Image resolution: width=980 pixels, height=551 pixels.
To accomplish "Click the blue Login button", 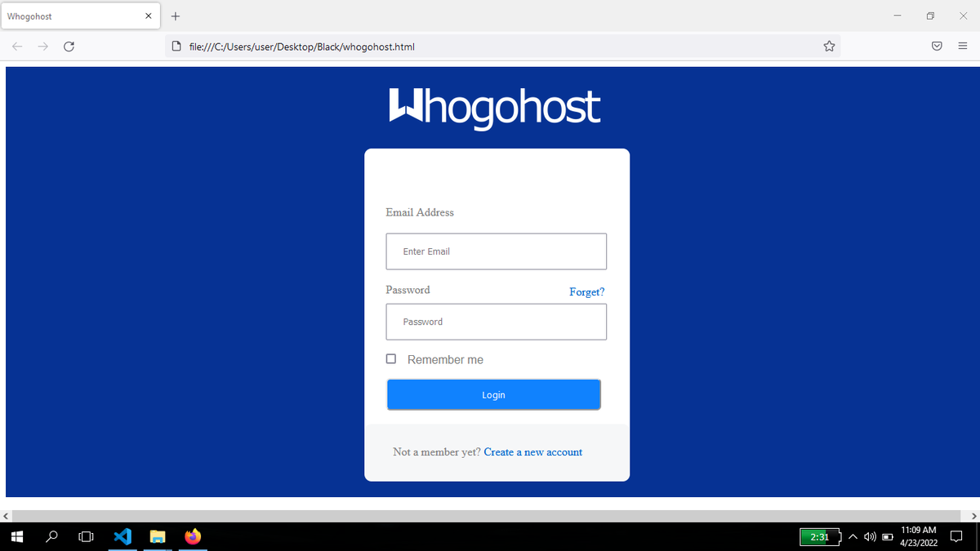I will coord(494,394).
